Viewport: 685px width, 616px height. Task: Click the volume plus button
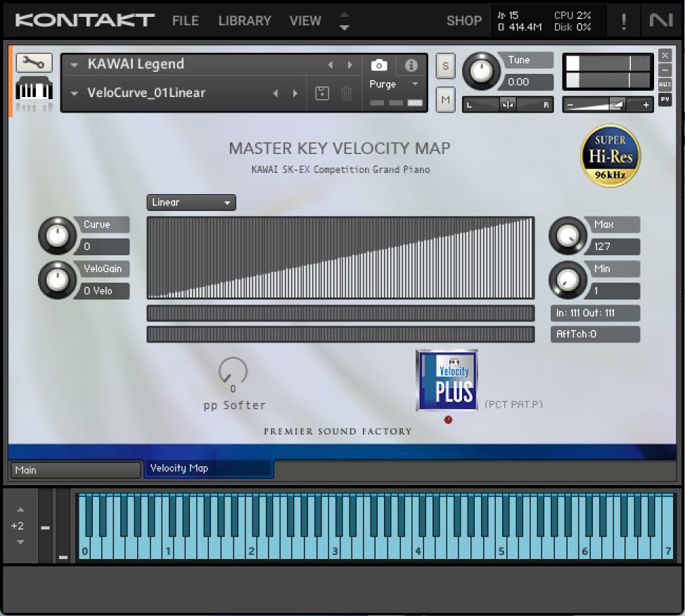(646, 105)
